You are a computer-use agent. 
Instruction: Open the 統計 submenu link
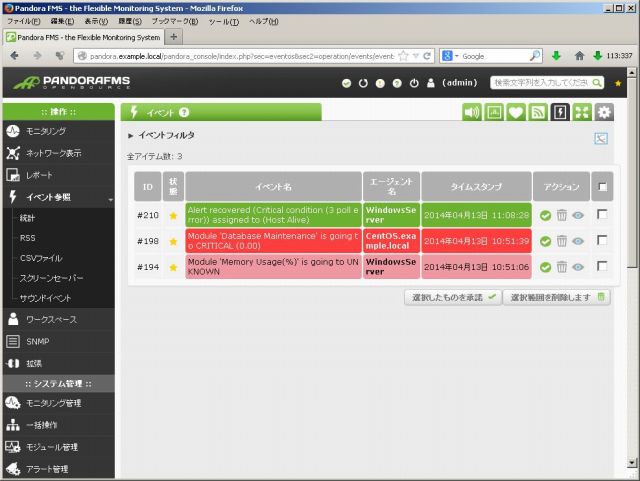[x=27, y=218]
